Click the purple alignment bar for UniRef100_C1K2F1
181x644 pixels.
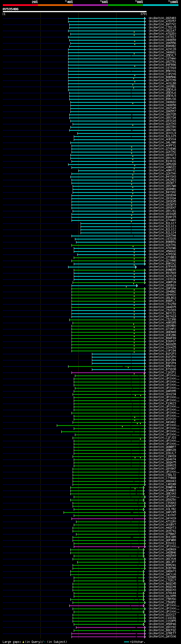[109, 373]
